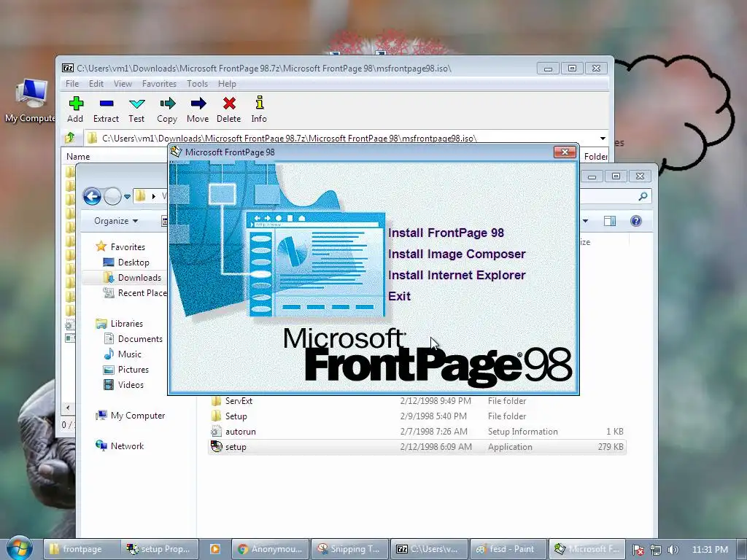Switch to the Chrome Anonymous taskbar window

coord(270,549)
